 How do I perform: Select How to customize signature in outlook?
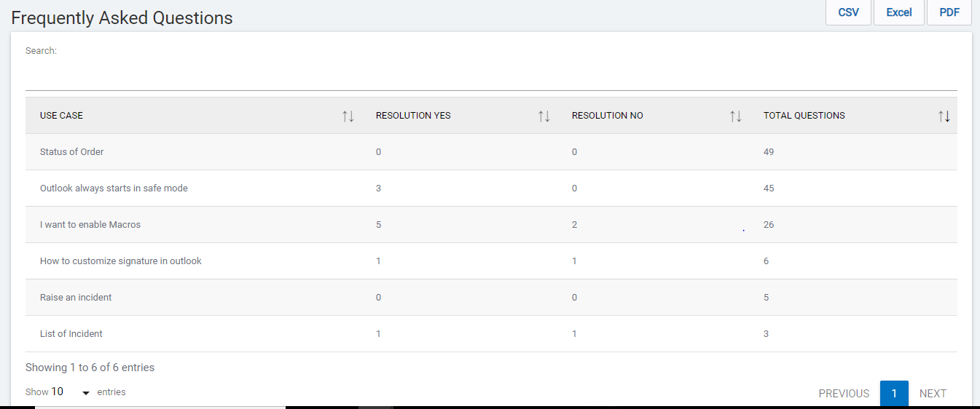(121, 261)
